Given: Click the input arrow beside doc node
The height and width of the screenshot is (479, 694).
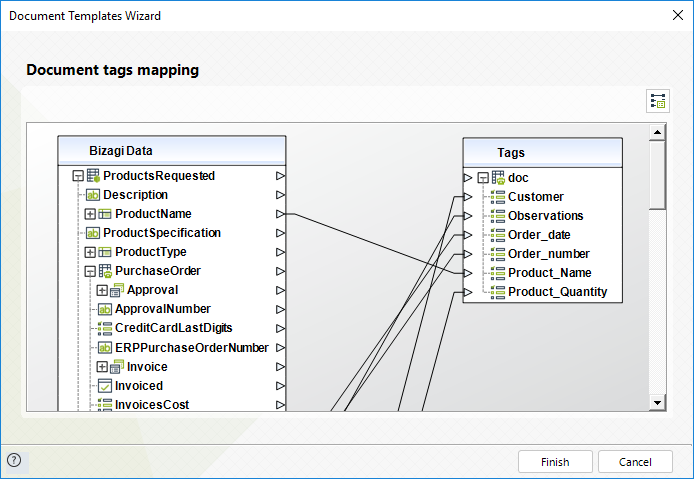Looking at the screenshot, I should (468, 178).
